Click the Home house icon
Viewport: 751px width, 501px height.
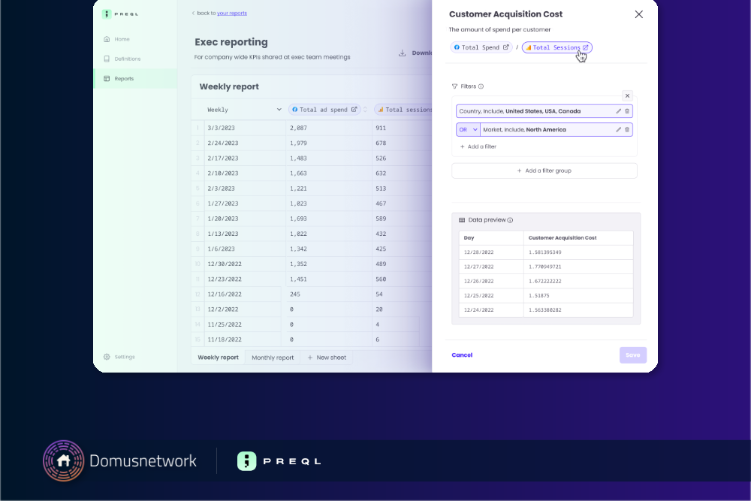(x=107, y=39)
